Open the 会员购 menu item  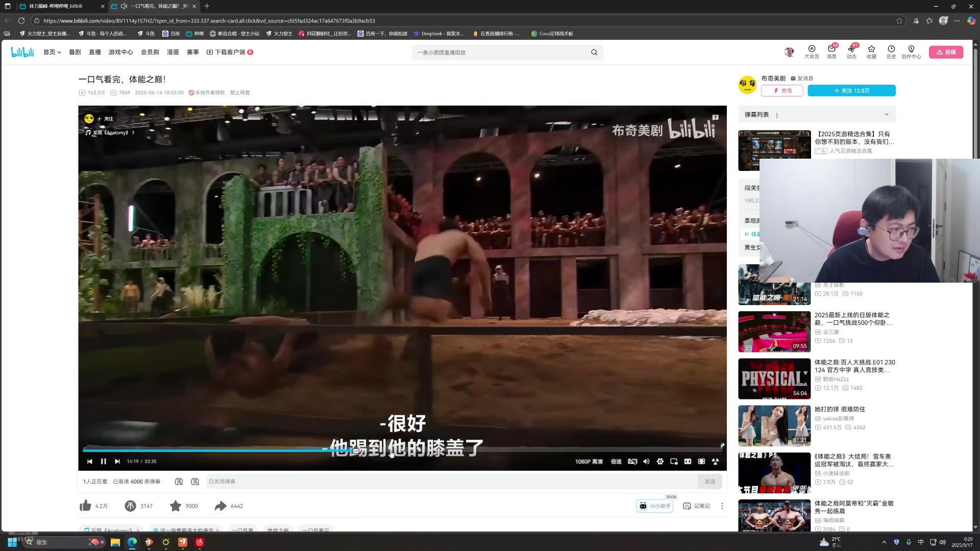point(150,52)
